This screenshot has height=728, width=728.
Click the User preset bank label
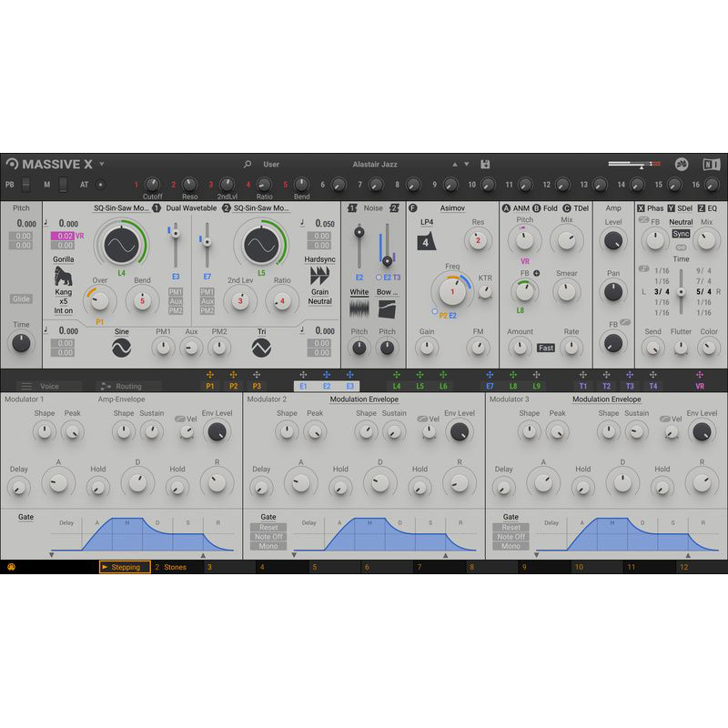tap(271, 165)
